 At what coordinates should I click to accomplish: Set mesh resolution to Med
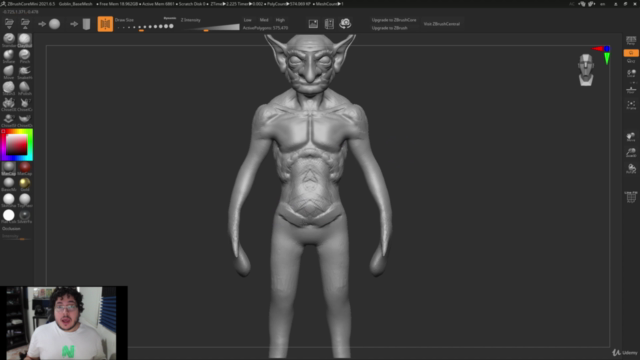264,20
